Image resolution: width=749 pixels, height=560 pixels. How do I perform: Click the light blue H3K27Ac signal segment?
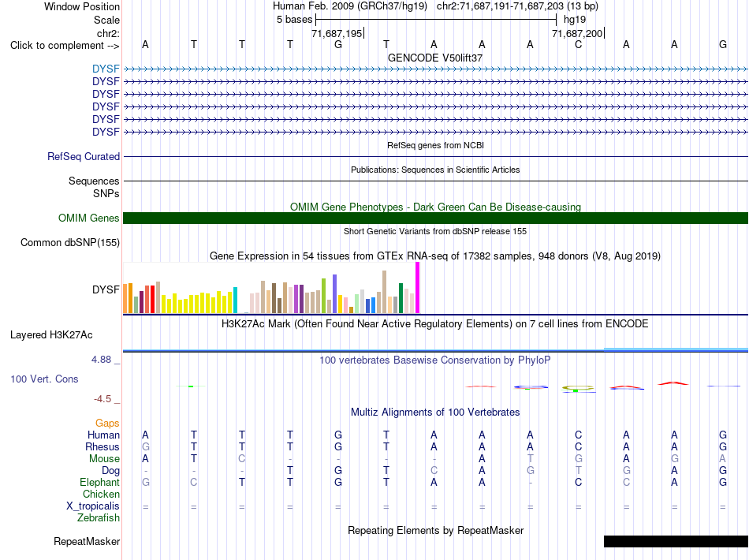676,349
